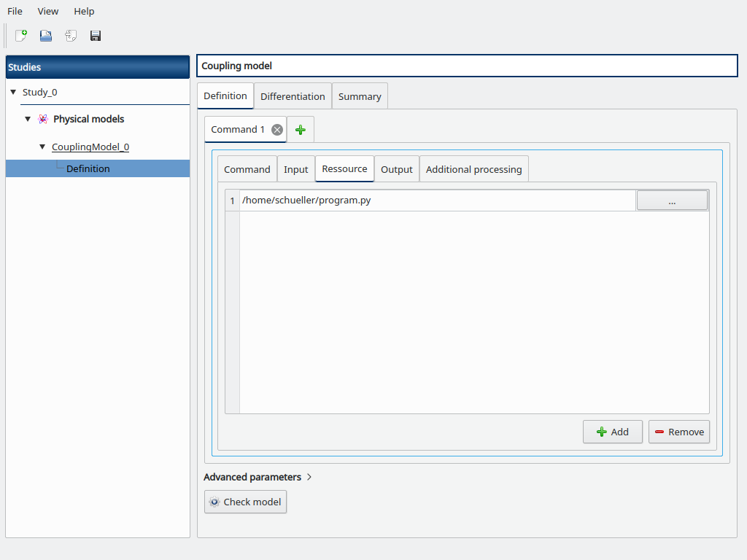
Task: Click the Open study toolbar icon
Action: 45,36
